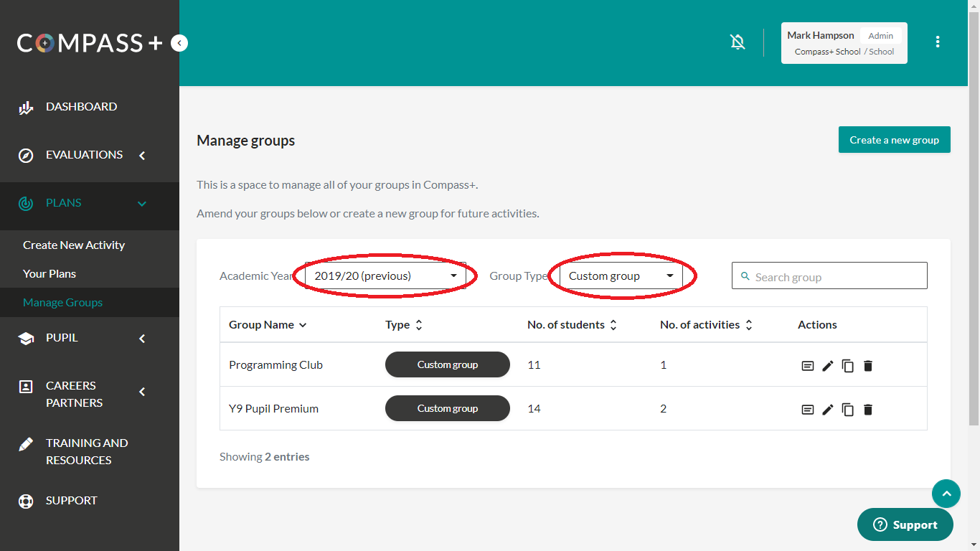The image size is (980, 551).
Task: Open the Group Type dropdown
Action: click(621, 276)
